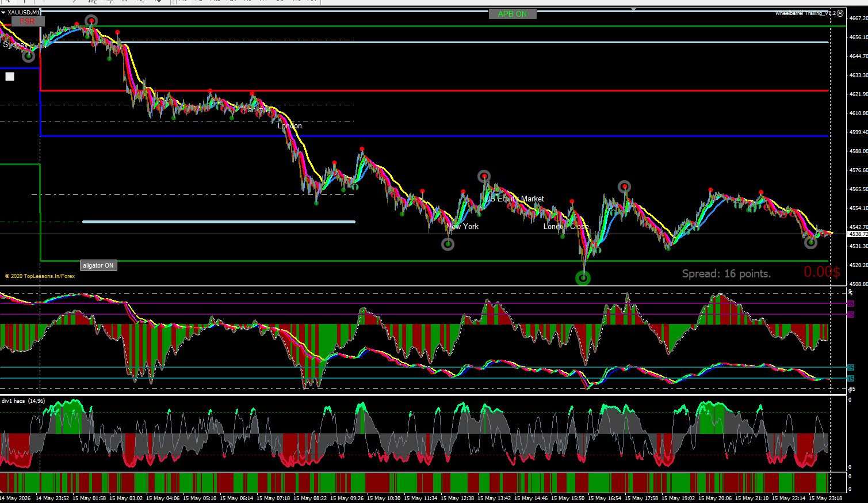Toggle the FSR button
The image size is (868, 503).
coord(28,21)
